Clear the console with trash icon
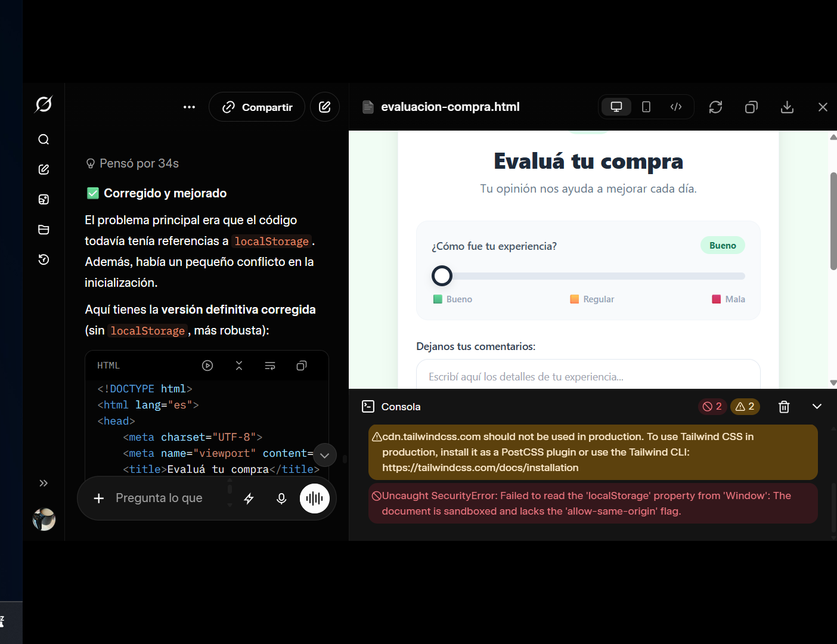 784,407
